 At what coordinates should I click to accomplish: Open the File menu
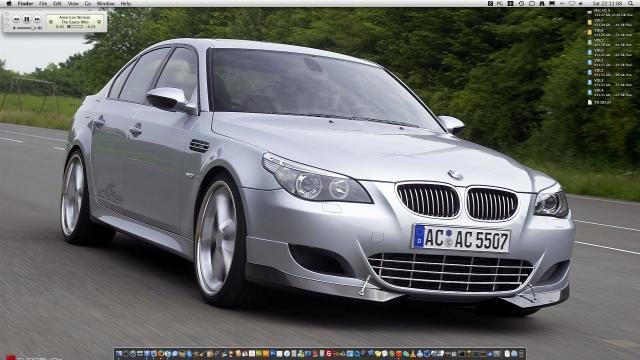tap(43, 3)
